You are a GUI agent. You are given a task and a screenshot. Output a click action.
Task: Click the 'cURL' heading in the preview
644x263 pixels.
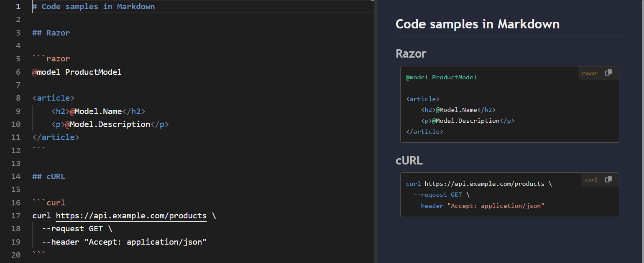click(x=409, y=160)
